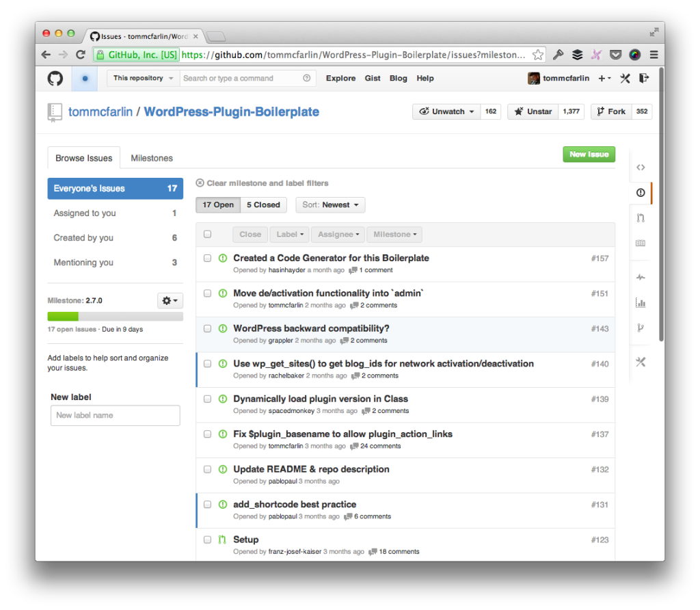Open the milestone gear dropdown
Screen dimensions: 700x610
[x=170, y=300]
